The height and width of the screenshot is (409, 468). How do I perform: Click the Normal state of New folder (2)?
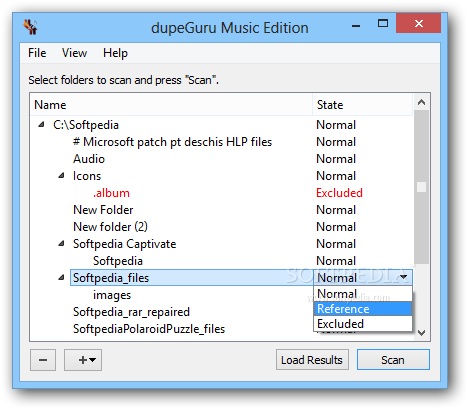336,227
